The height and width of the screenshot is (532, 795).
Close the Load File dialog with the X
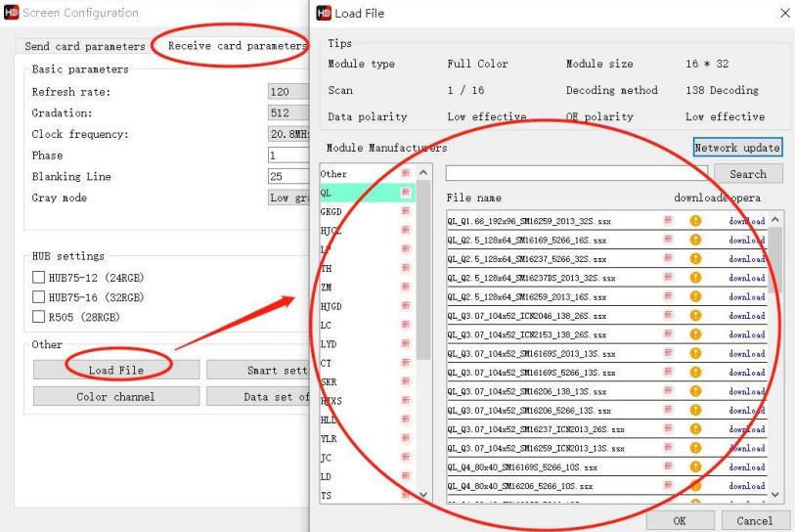tap(785, 13)
